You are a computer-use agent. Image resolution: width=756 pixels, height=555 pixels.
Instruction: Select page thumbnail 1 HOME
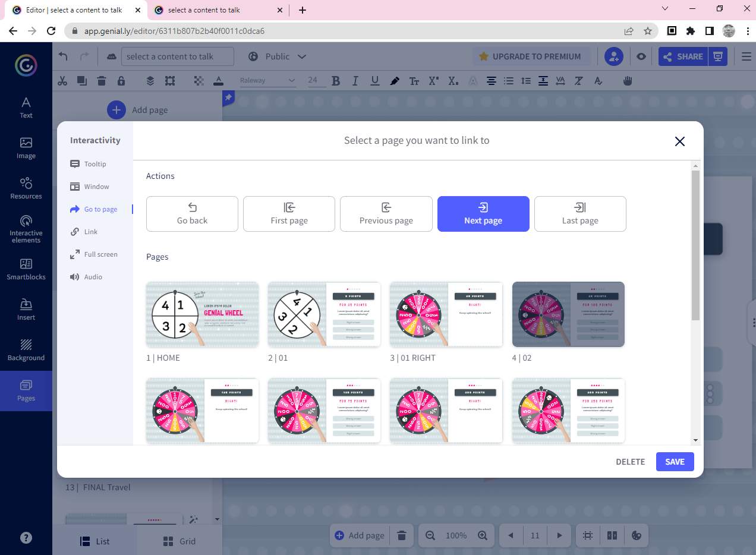coord(202,314)
